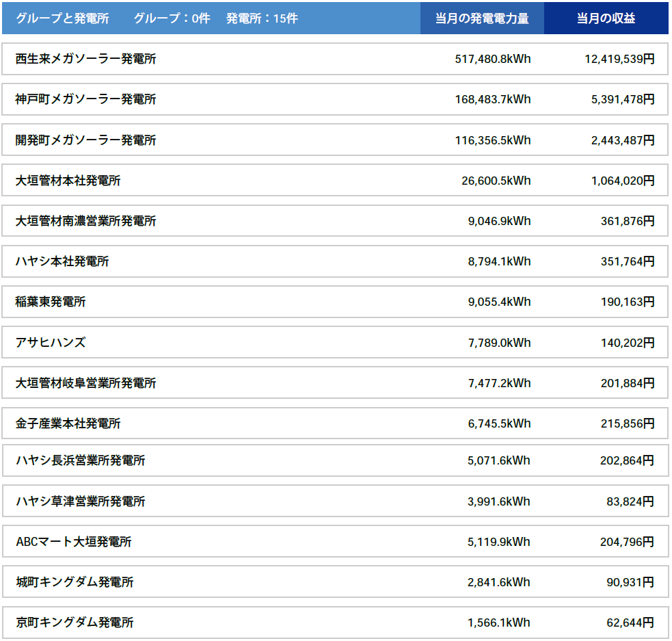Open 神戸町メガソーラー発電所 plant row
This screenshot has height=641, width=672.
335,99
